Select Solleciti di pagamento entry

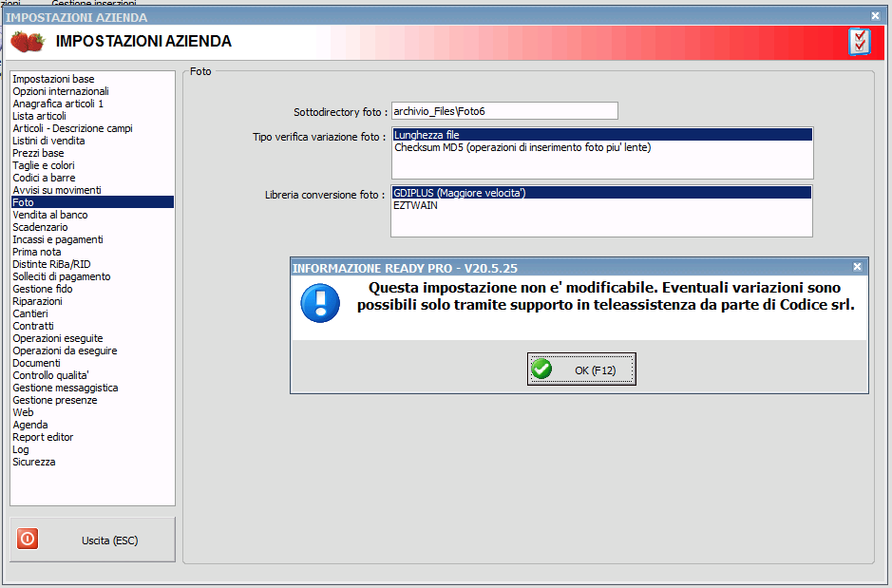click(93, 276)
